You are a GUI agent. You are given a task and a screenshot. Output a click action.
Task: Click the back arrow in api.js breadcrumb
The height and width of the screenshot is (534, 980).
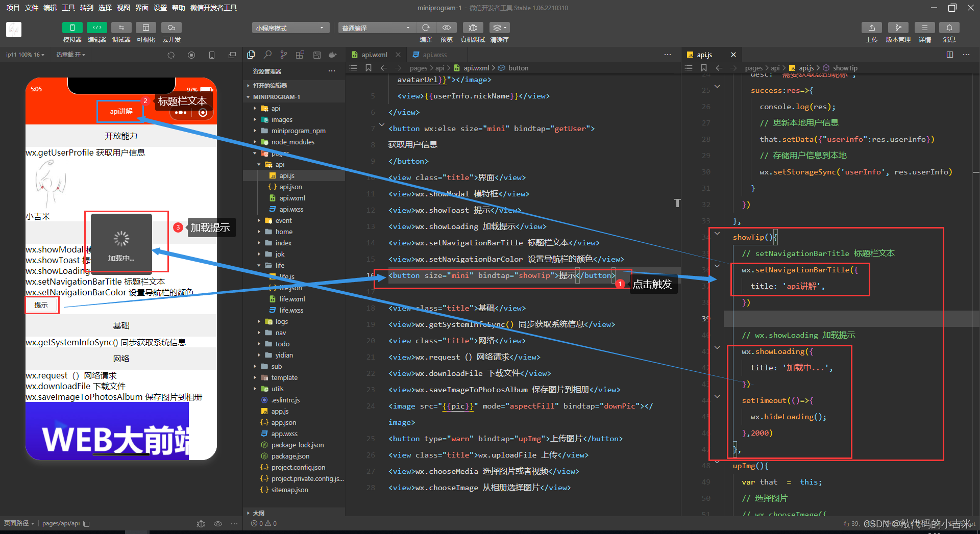pos(719,68)
